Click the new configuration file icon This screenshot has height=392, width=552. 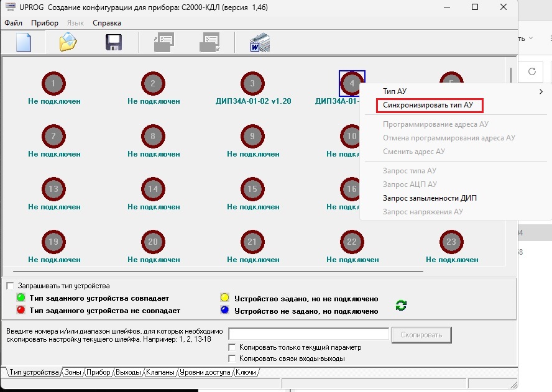pyautogui.click(x=24, y=42)
